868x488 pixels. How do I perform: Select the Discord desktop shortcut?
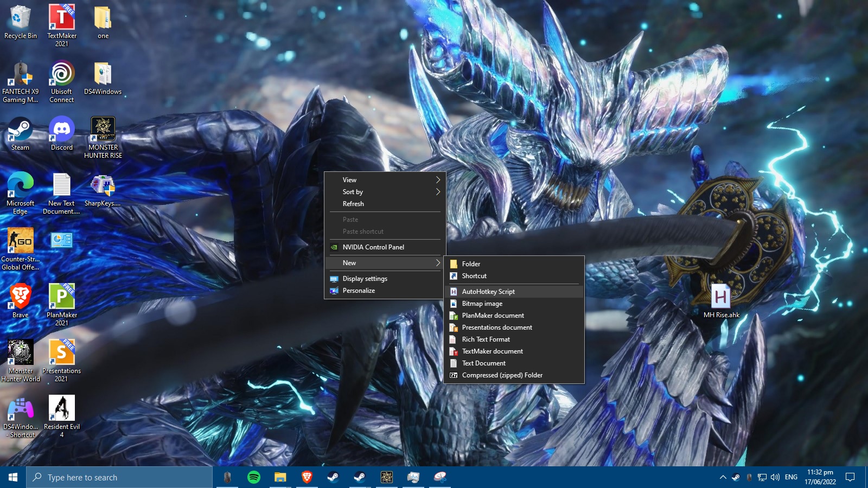tap(62, 134)
